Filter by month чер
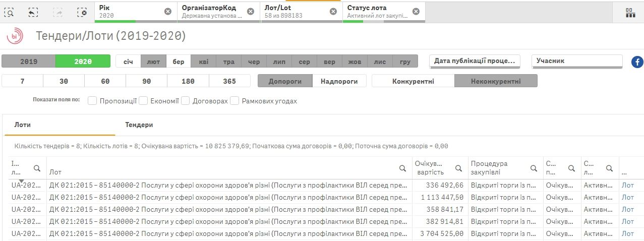Screen dimensions: 644x241 (254, 62)
